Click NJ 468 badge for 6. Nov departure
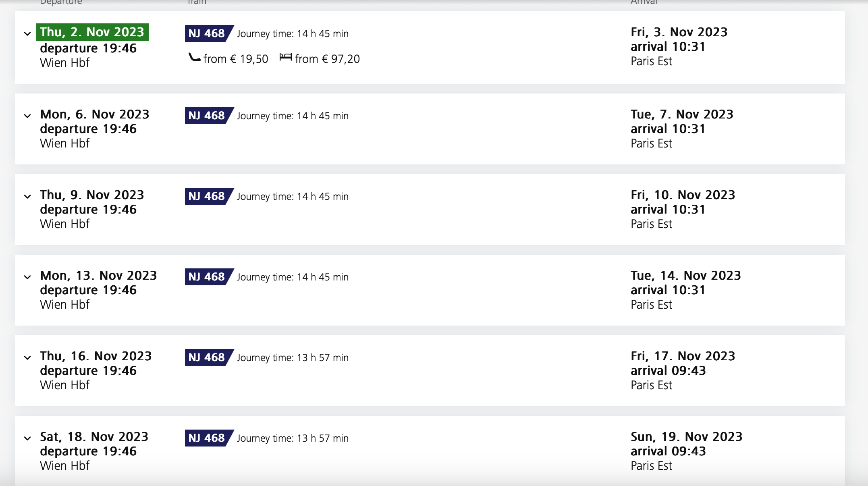868x486 pixels. tap(209, 116)
